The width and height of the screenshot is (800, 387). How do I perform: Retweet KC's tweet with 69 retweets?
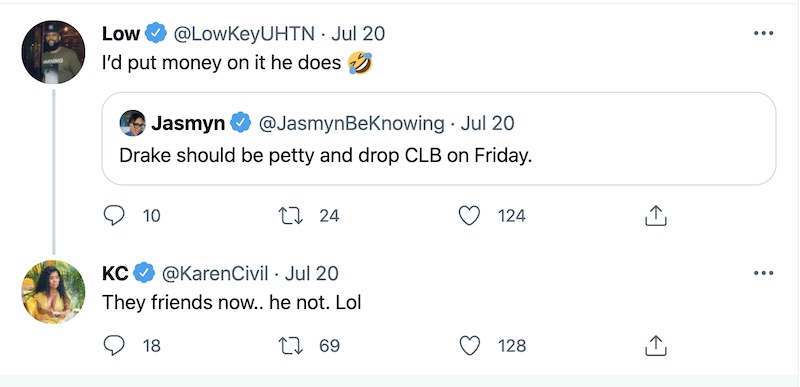292,346
